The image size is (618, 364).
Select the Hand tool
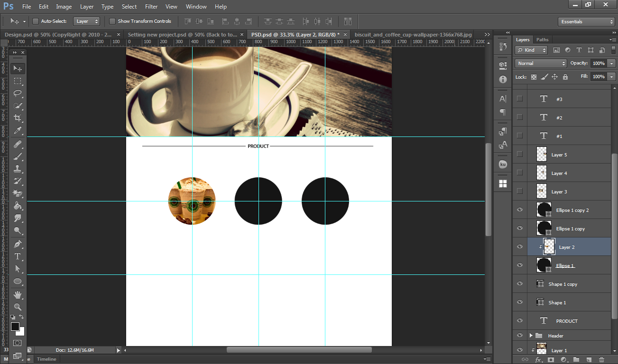point(18,295)
